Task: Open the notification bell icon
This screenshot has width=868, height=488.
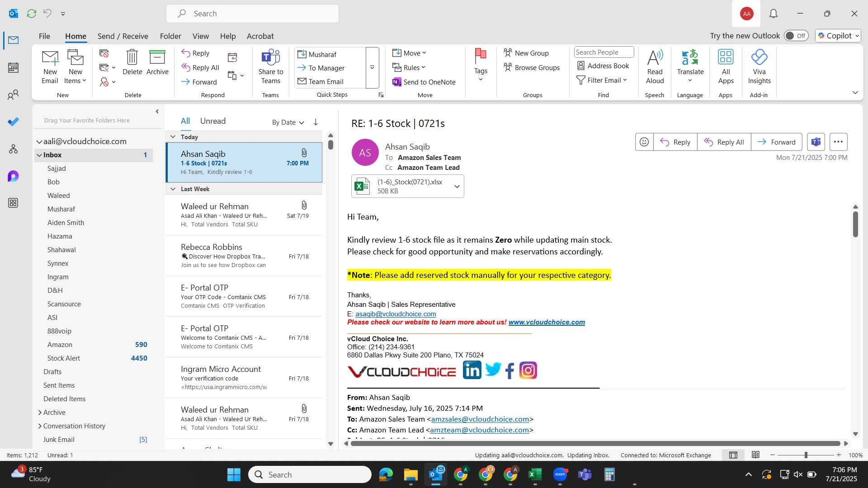Action: [x=774, y=14]
